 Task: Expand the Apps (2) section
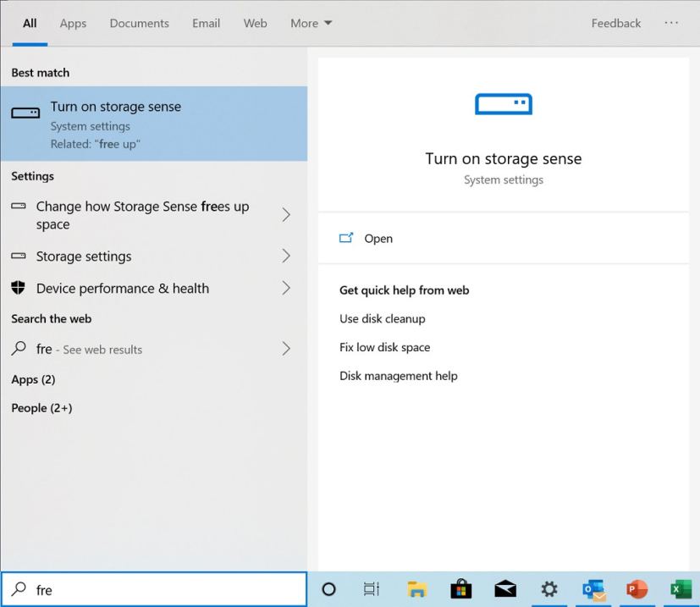pyautogui.click(x=34, y=379)
